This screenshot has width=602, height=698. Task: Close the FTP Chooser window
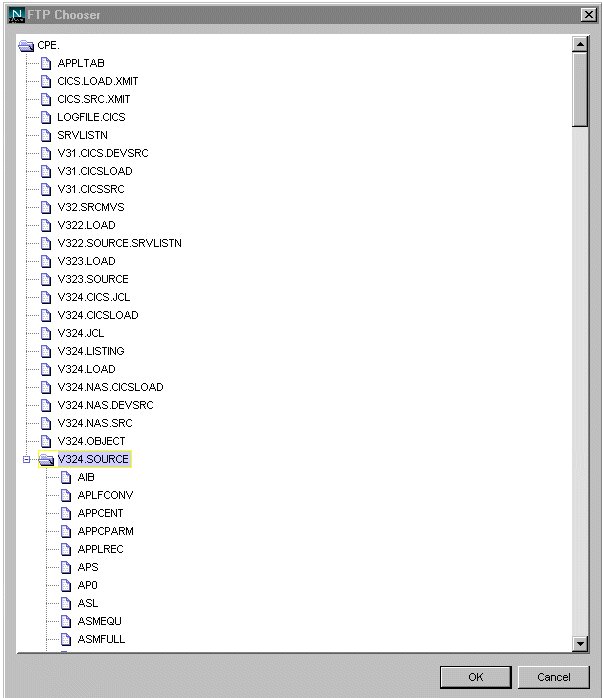pos(589,15)
